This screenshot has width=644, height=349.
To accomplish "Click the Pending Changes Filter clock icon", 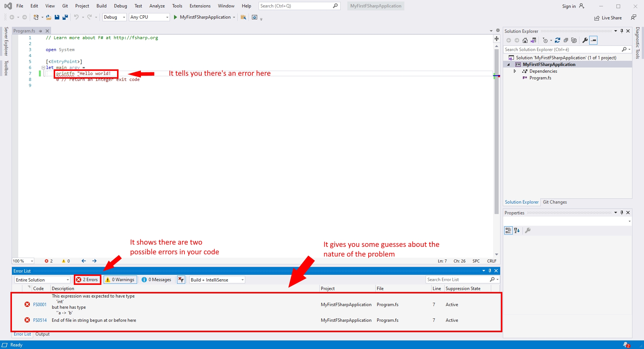I will tap(545, 40).
